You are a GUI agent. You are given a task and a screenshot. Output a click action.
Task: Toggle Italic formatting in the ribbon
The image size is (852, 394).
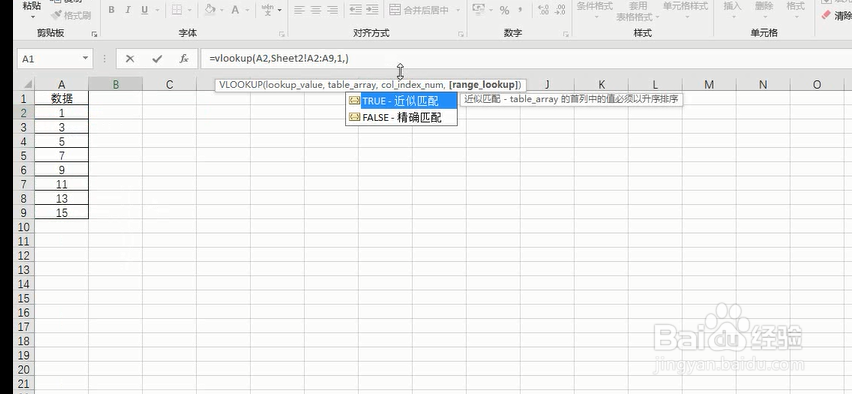[x=128, y=10]
